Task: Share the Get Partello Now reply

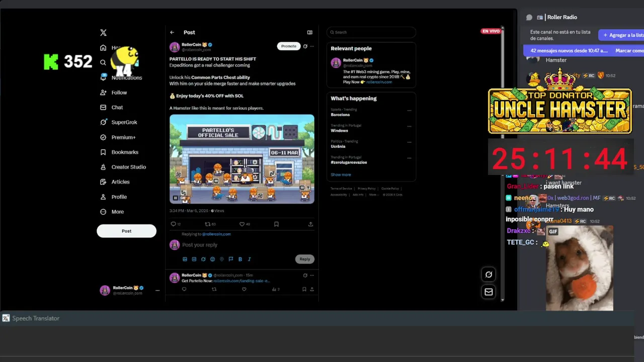Action: pyautogui.click(x=312, y=289)
